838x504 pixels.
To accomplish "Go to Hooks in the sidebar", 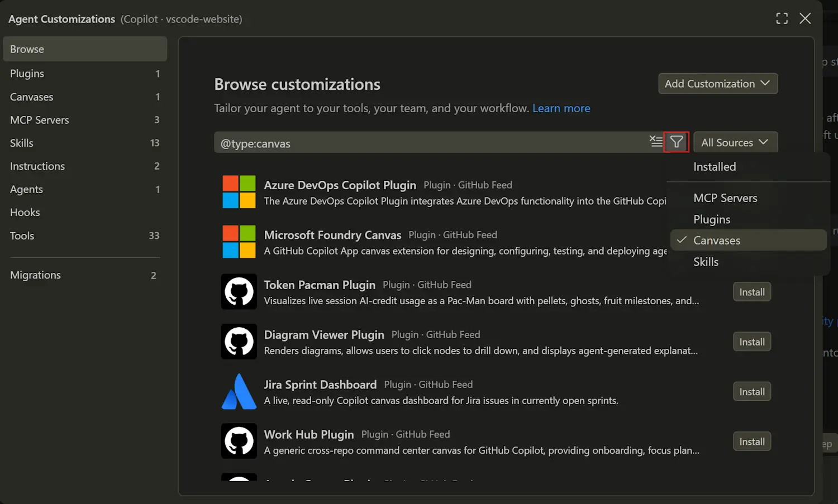I will click(x=85, y=213).
